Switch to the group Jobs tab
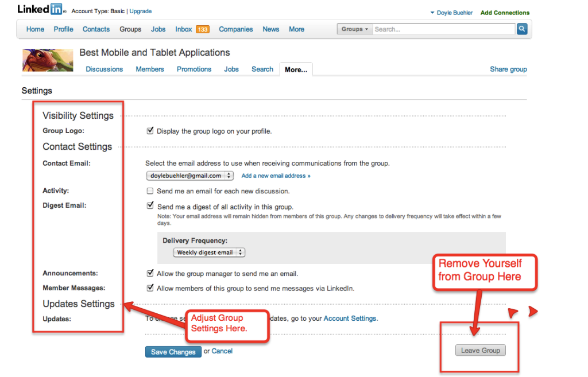The width and height of the screenshot is (588, 377). click(x=231, y=69)
